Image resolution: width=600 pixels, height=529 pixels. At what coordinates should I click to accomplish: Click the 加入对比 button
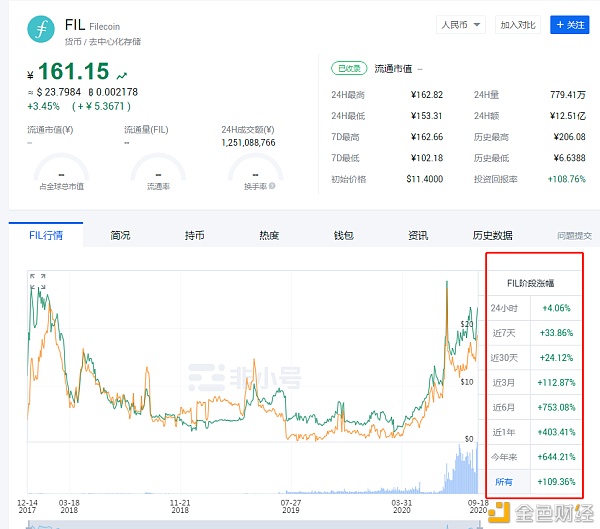[518, 25]
